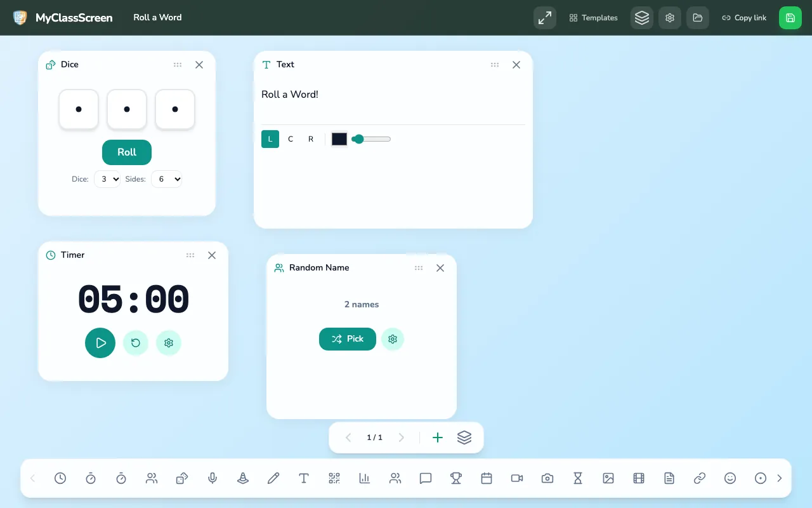812x508 pixels.
Task: Adjust the text size slider
Action: (x=371, y=139)
